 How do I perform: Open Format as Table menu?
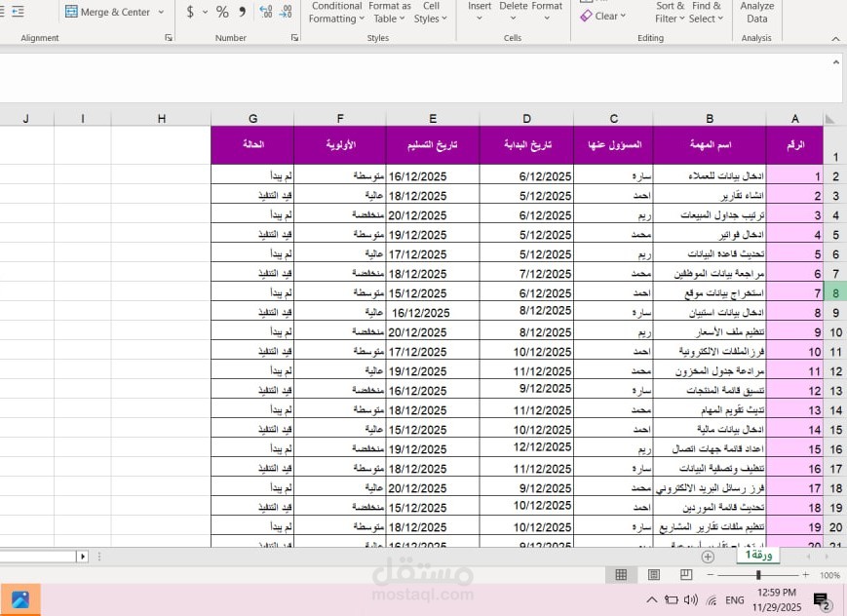390,13
